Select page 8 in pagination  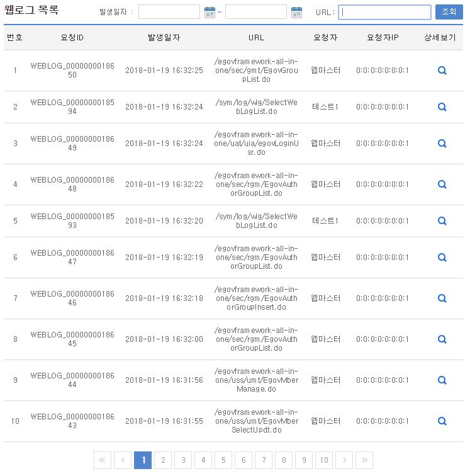coord(284,460)
